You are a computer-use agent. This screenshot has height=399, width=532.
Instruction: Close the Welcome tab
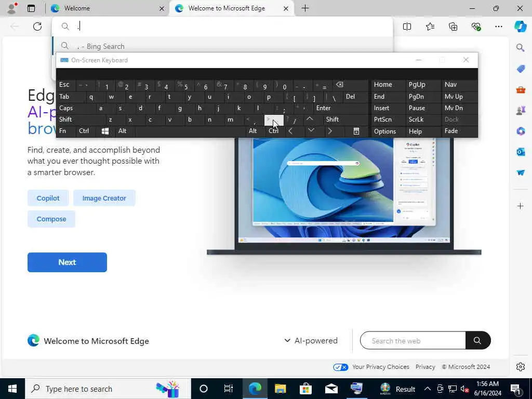[x=162, y=8]
